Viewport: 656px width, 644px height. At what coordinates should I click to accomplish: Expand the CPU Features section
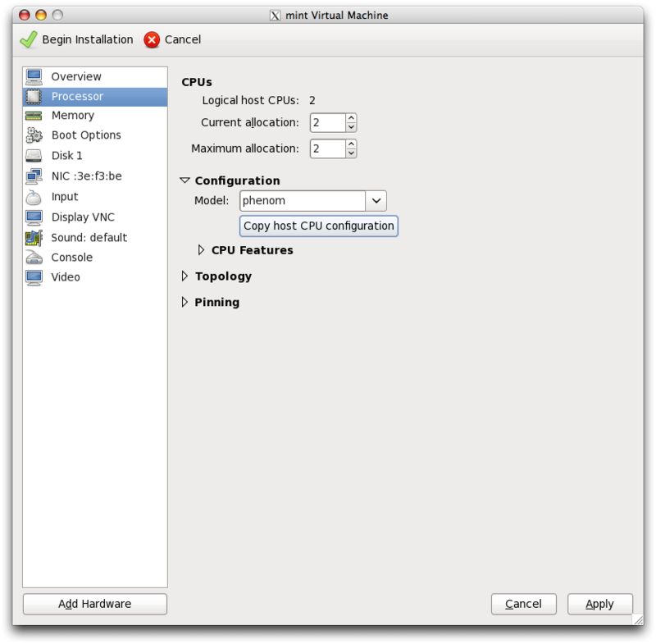[x=201, y=250]
